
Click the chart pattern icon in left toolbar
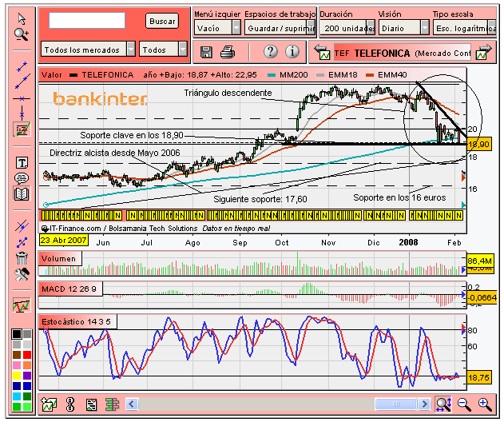[22, 305]
